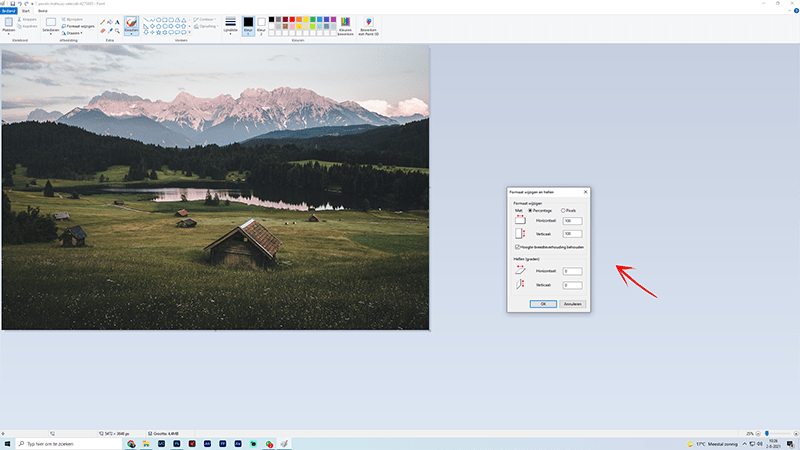800x450 pixels.
Task: Click the Redo arrow in quick access toolbar
Action: pyautogui.click(x=26, y=4)
